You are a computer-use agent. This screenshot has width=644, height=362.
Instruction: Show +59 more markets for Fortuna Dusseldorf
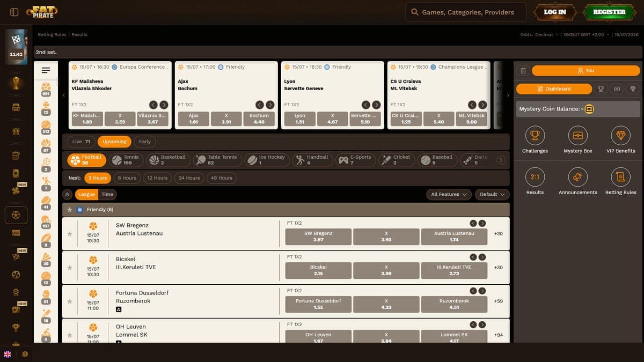(x=499, y=301)
